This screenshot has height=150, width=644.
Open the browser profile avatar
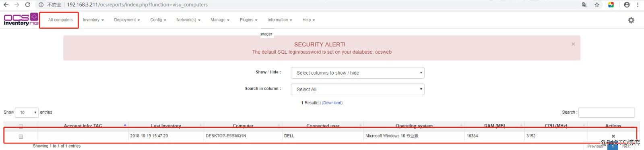point(627,5)
